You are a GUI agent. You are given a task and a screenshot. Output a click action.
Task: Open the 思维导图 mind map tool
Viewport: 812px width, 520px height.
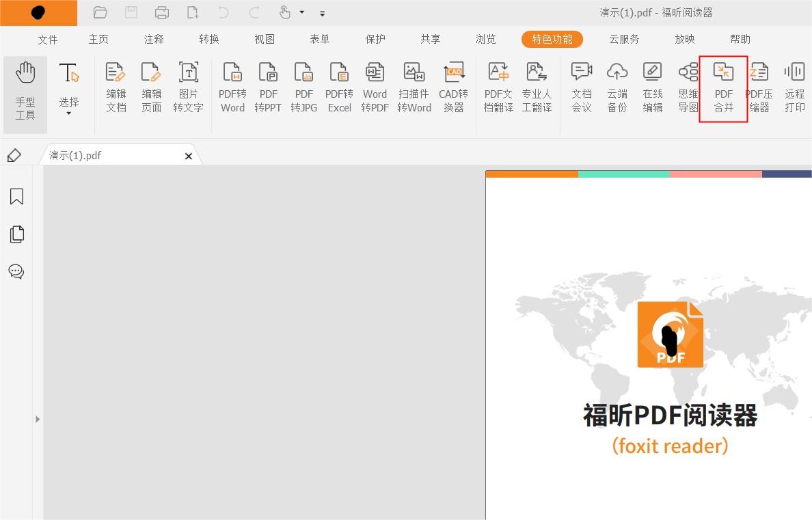tap(688, 87)
